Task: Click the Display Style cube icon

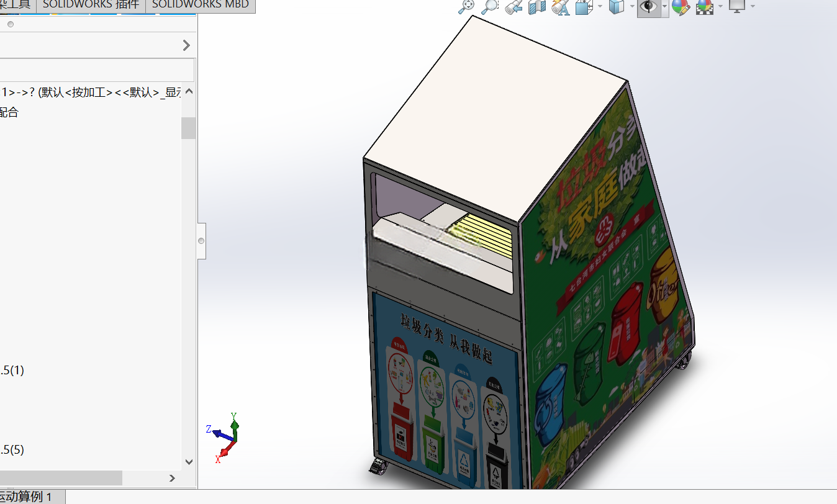Action: [x=616, y=7]
